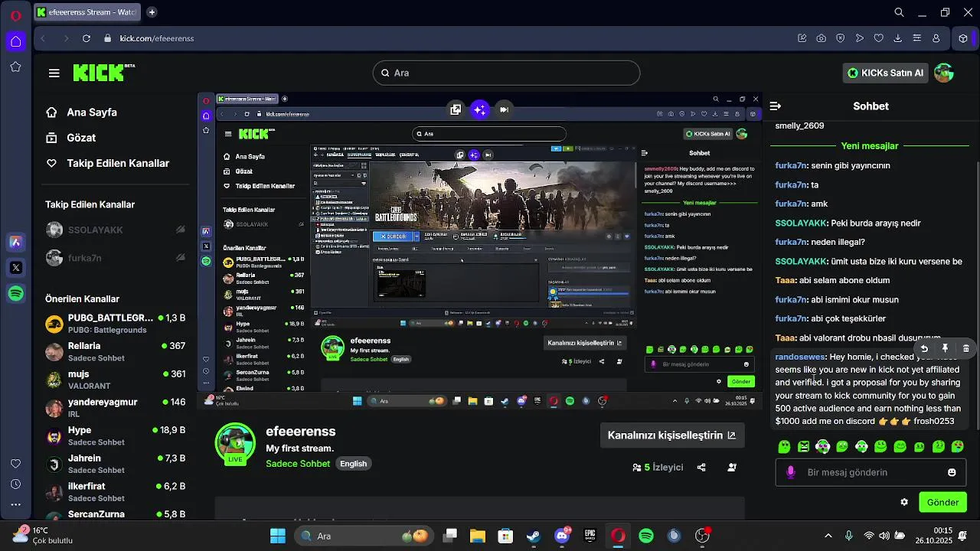Open X Twitter in Opera sidebar
Screen dimensions: 980x551
[x=15, y=268]
